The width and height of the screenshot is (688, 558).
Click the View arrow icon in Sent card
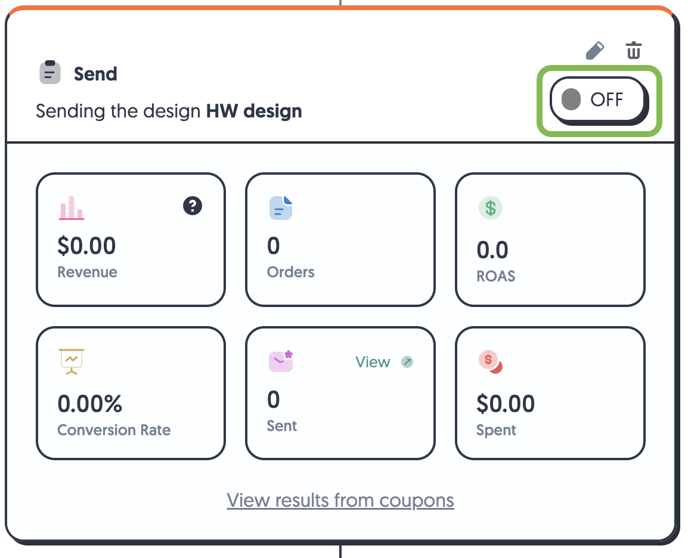click(x=407, y=362)
